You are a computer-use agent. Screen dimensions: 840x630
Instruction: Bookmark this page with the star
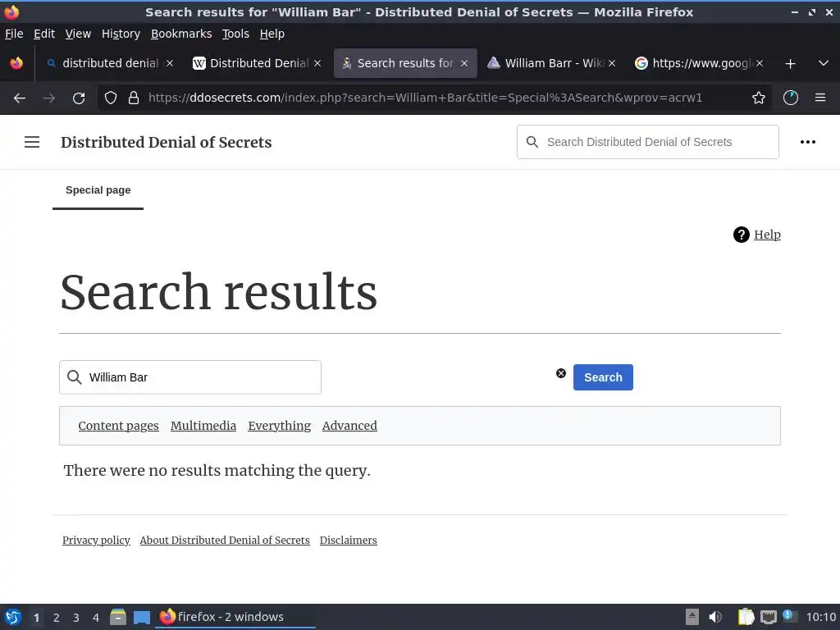pos(758,98)
